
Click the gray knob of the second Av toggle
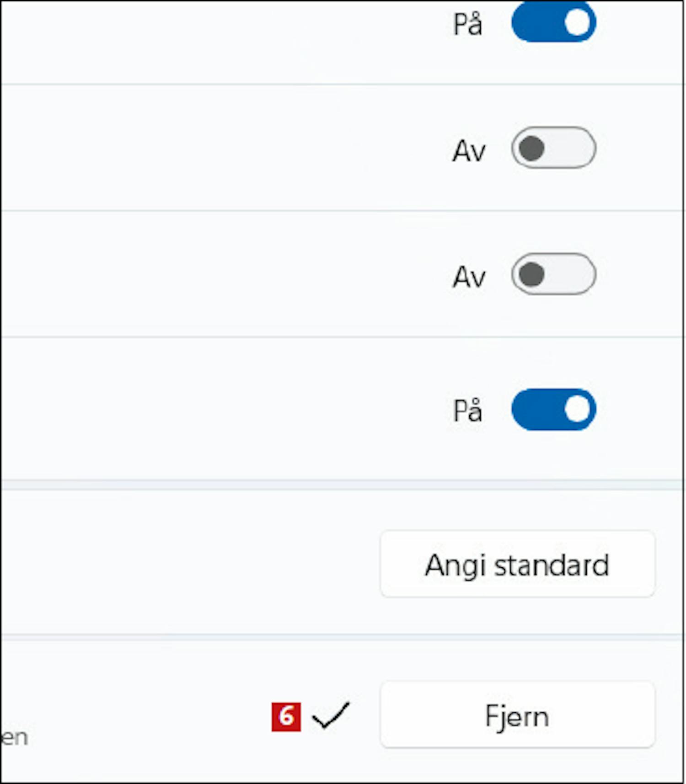(x=531, y=274)
